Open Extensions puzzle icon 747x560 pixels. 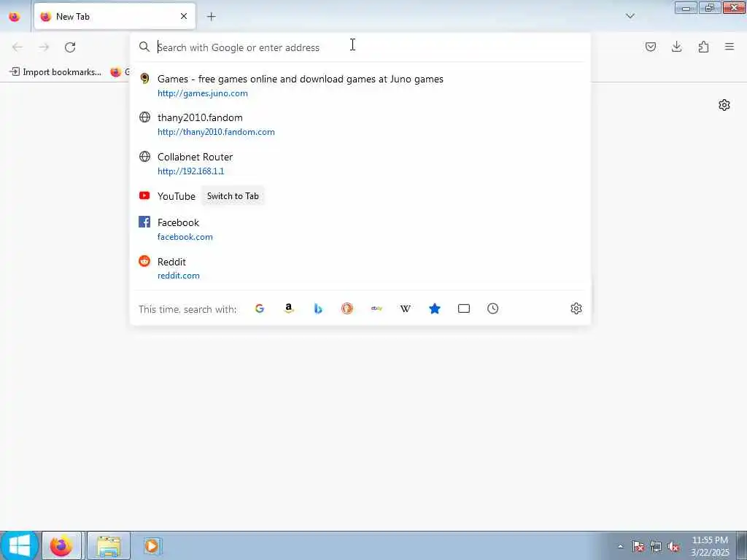(x=703, y=47)
